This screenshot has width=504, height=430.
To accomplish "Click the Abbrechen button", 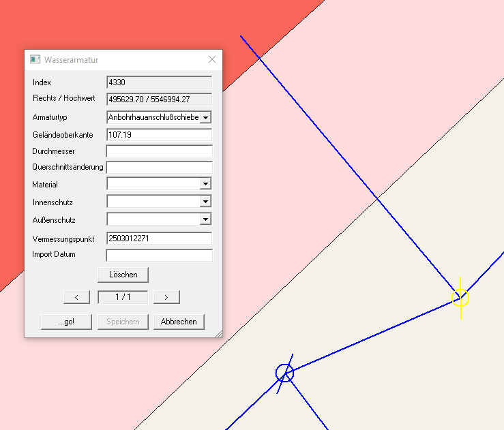I will [x=179, y=322].
